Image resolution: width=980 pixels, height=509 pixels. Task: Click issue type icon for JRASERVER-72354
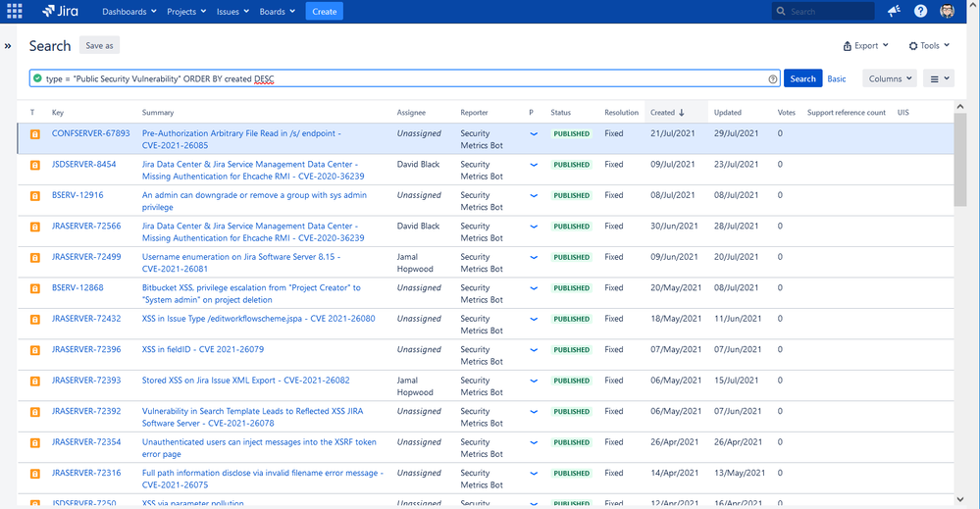point(35,442)
